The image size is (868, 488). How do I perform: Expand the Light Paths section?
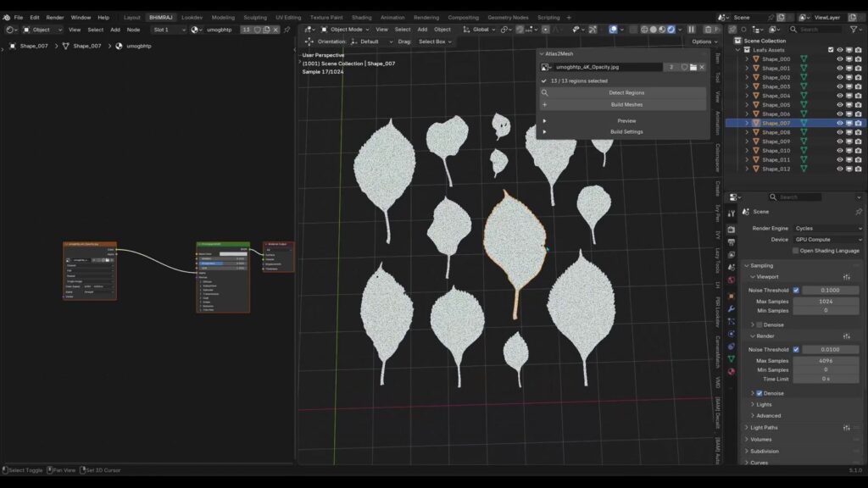764,428
